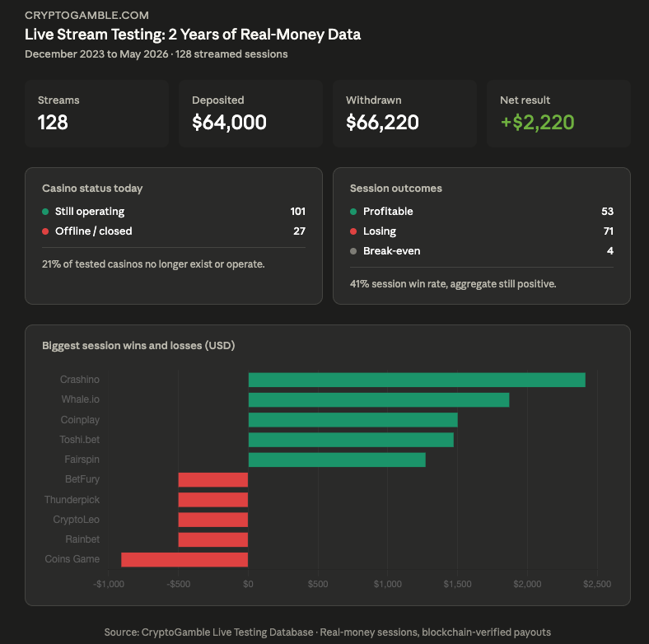Click the 'Crashino' axis label

tap(79, 380)
